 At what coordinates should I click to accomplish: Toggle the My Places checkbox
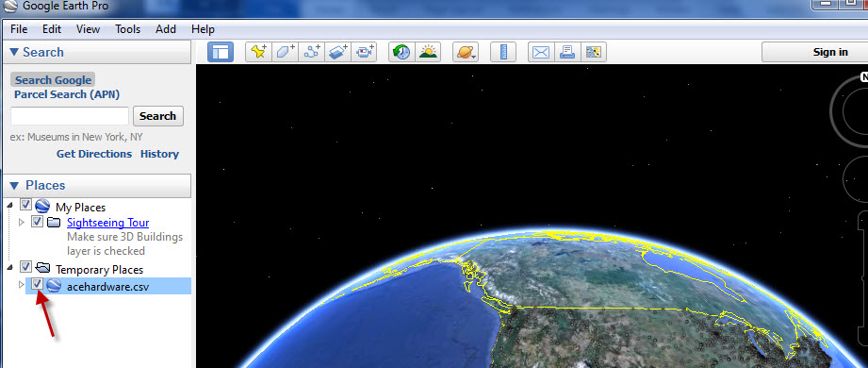[x=25, y=205]
